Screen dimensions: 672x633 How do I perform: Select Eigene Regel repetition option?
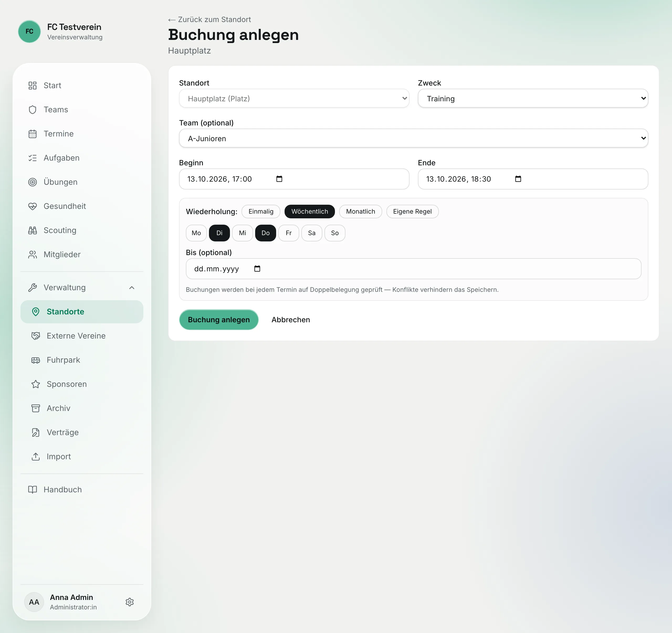pos(412,212)
